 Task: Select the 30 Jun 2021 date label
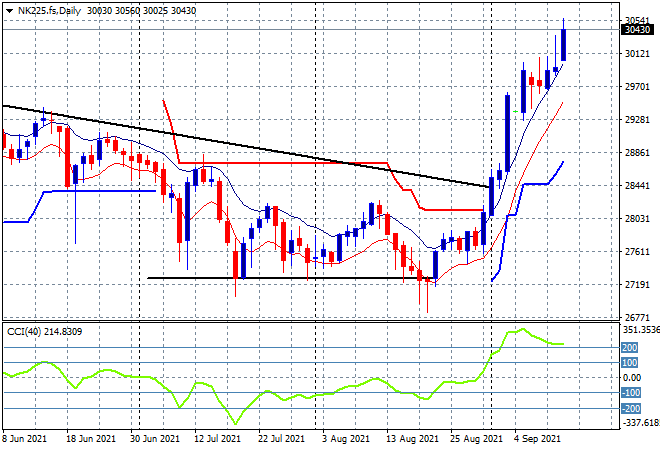pyautogui.click(x=154, y=439)
